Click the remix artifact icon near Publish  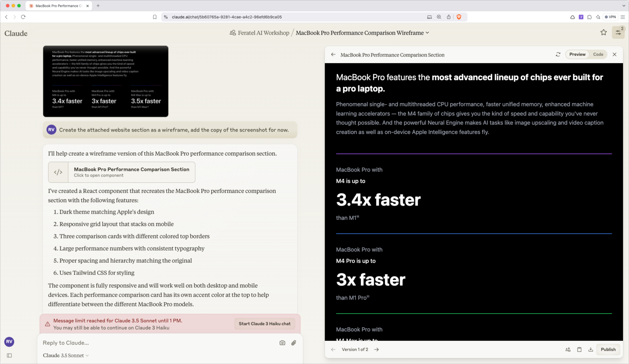pyautogui.click(x=568, y=349)
